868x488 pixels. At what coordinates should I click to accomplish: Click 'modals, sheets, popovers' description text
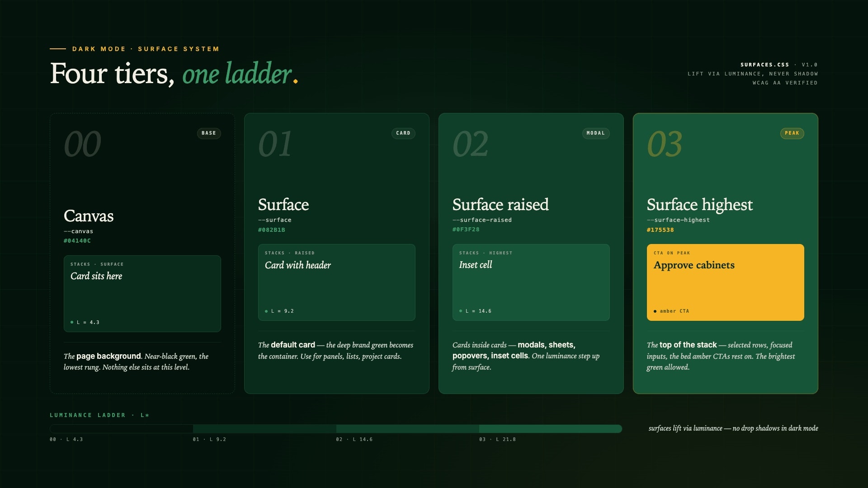(514, 351)
